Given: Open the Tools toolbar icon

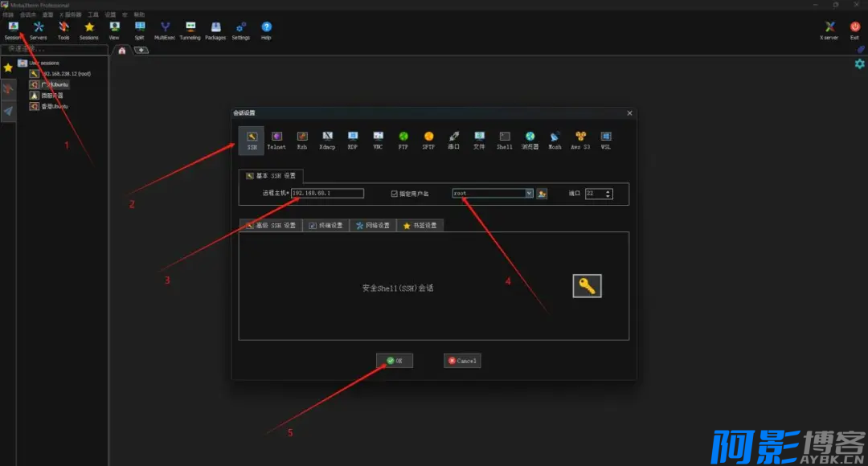Looking at the screenshot, I should [63, 31].
